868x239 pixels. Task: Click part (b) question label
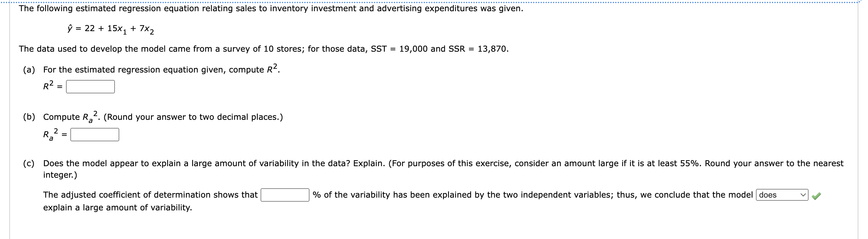[x=30, y=117]
